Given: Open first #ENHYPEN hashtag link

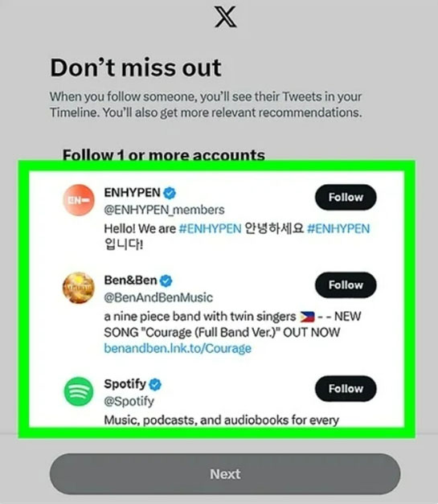Looking at the screenshot, I should click(x=210, y=228).
